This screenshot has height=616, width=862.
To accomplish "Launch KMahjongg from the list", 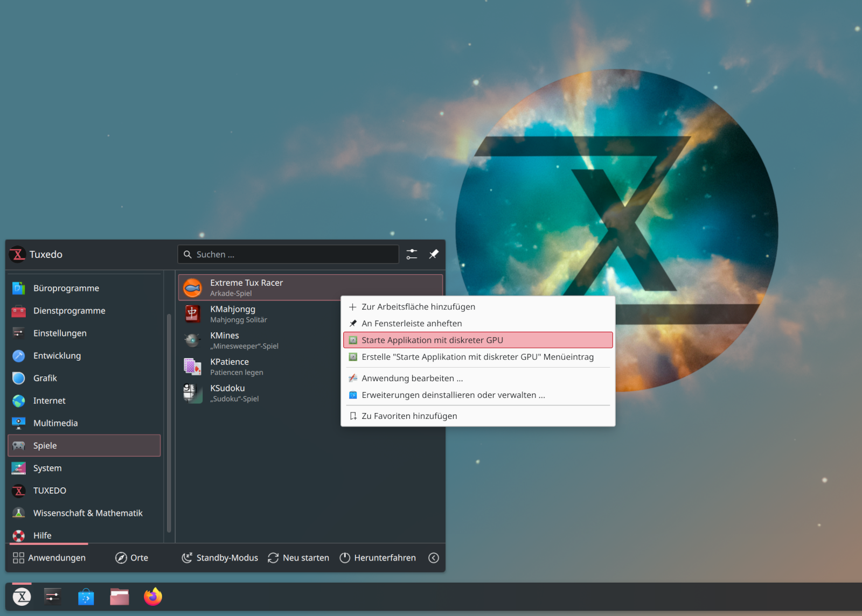I will coord(260,314).
